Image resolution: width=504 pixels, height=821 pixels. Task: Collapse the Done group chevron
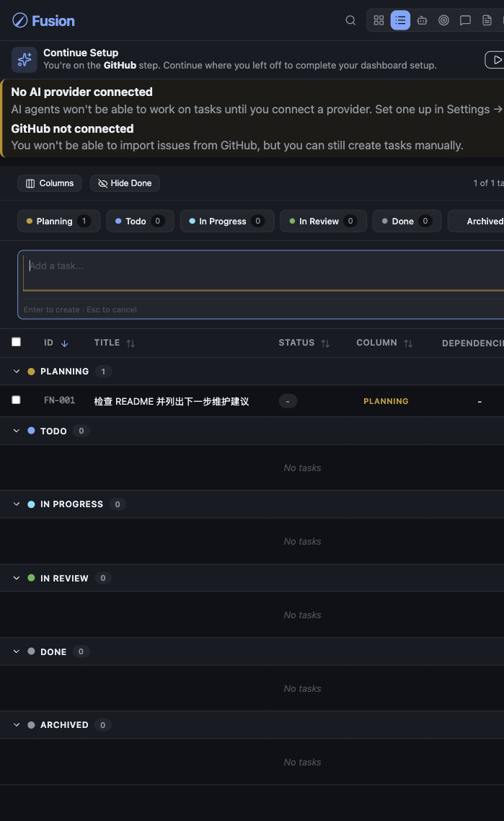[17, 651]
